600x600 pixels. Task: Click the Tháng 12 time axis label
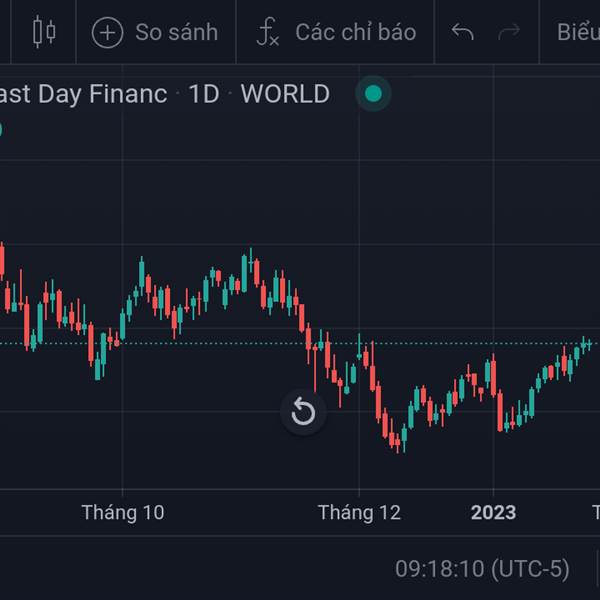(x=359, y=512)
